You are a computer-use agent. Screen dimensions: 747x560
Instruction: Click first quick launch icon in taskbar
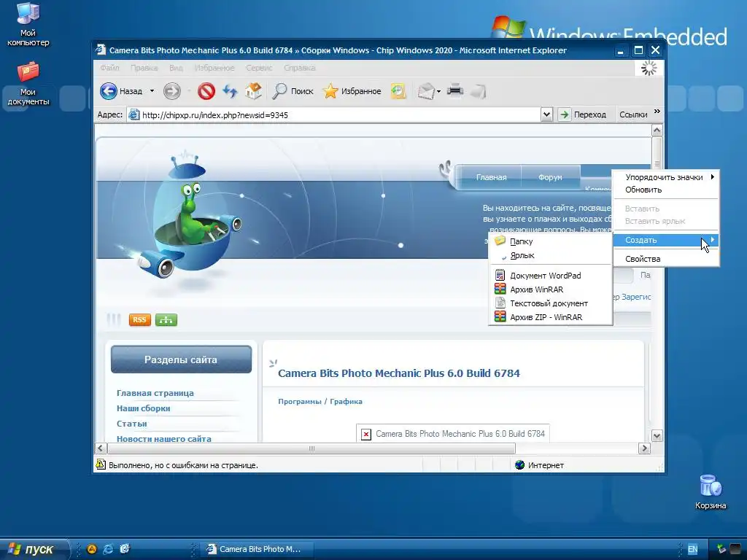click(x=92, y=549)
